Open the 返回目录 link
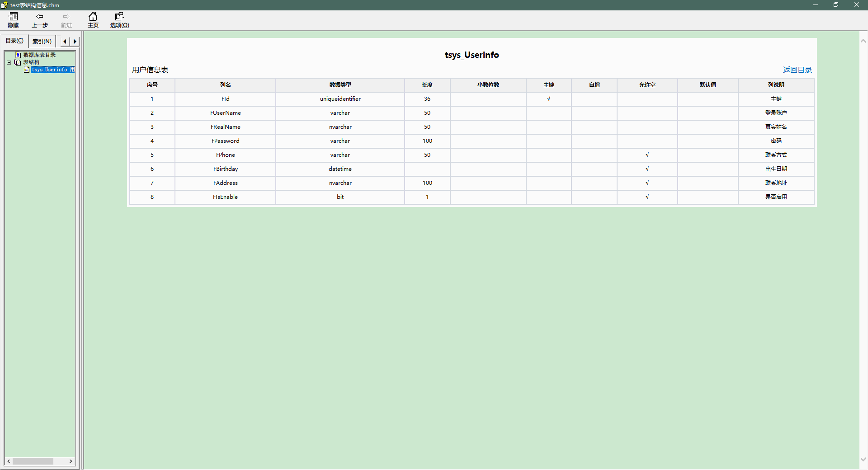868x470 pixels. coord(797,70)
